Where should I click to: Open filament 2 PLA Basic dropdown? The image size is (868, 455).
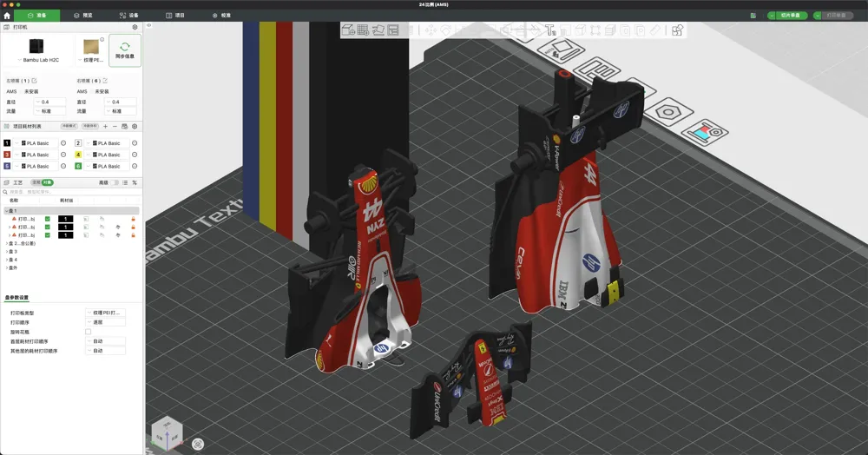(107, 143)
